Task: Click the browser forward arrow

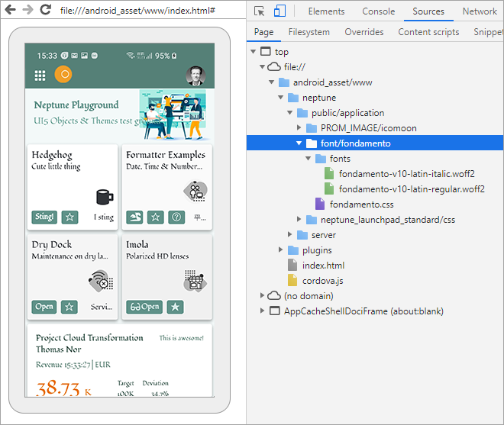Action: pos(28,10)
